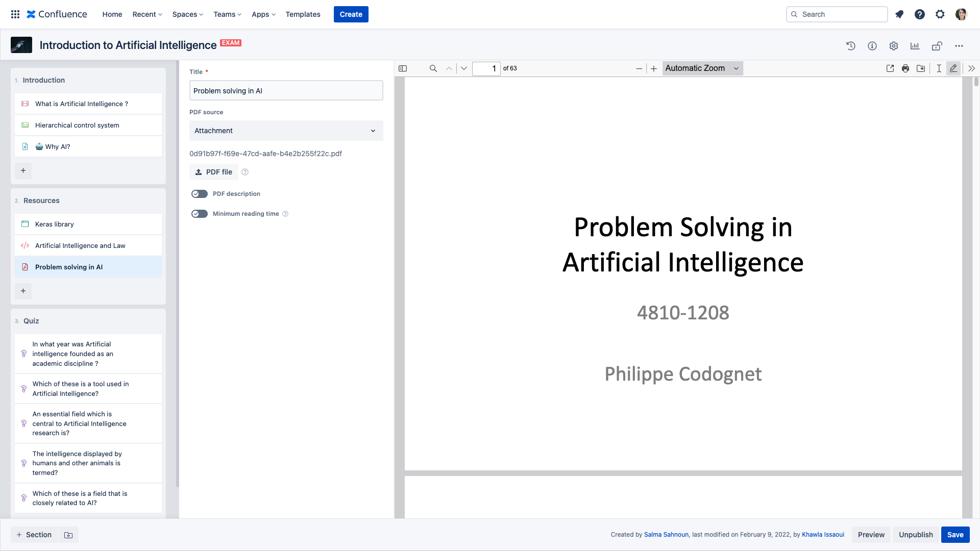
Task: Toggle the PDF viewer sidebar
Action: [x=403, y=68]
